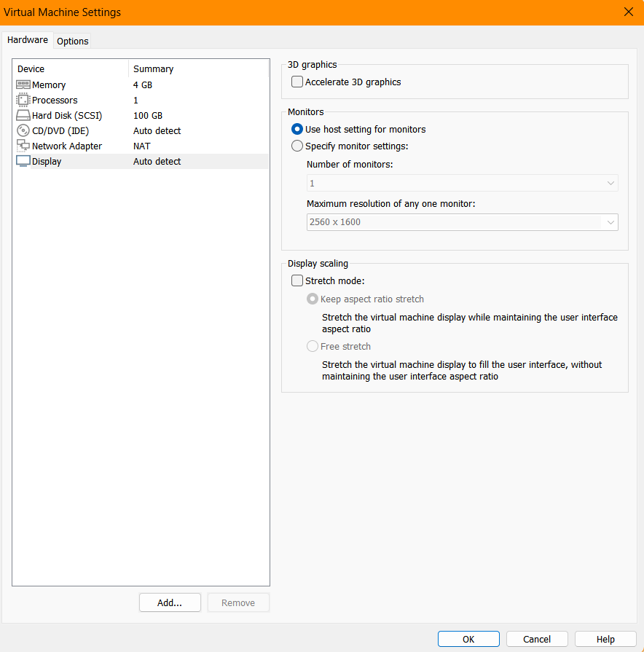Open the Maximum resolution dropdown
644x652 pixels.
(x=463, y=222)
